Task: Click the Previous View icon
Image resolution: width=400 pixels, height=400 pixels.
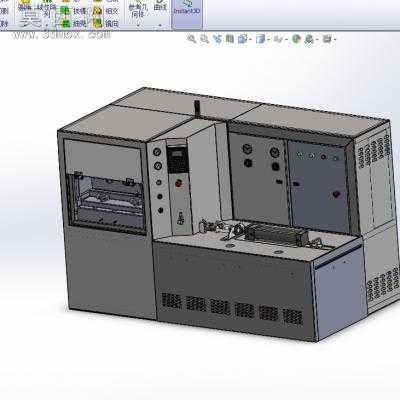Action: point(217,39)
